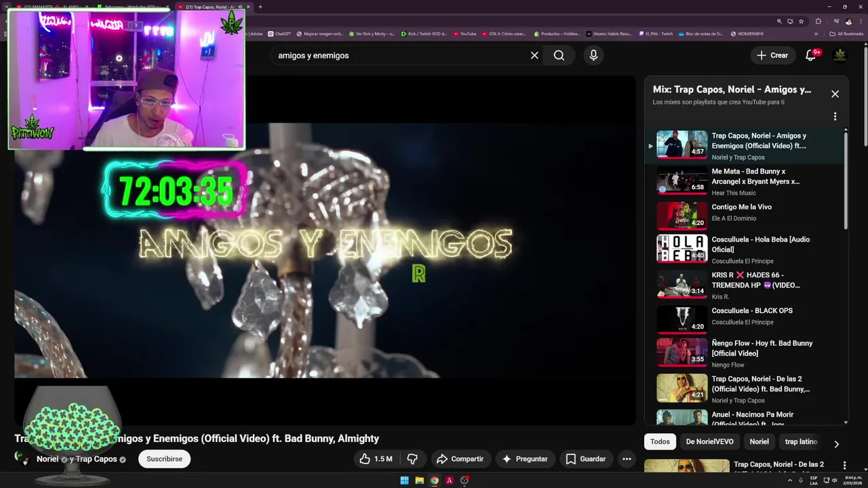Open Crear upload menu

tap(772, 56)
